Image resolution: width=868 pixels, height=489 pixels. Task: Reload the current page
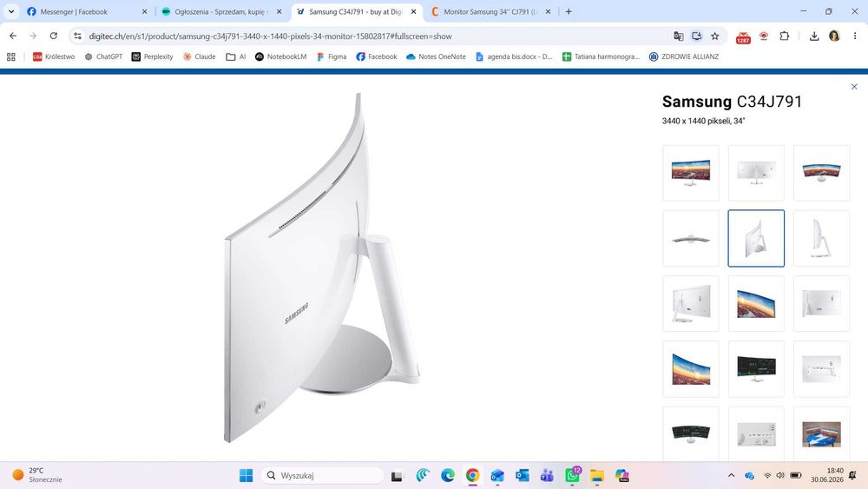pyautogui.click(x=53, y=36)
